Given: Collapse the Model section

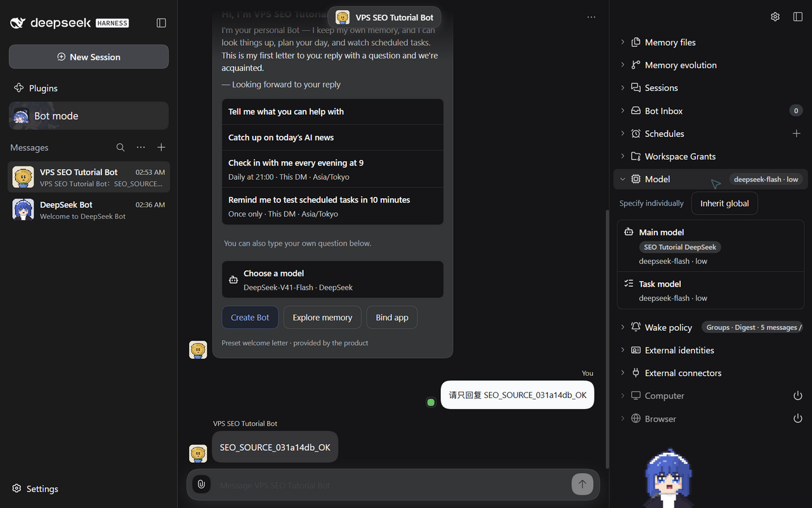Looking at the screenshot, I should coord(710,179).
